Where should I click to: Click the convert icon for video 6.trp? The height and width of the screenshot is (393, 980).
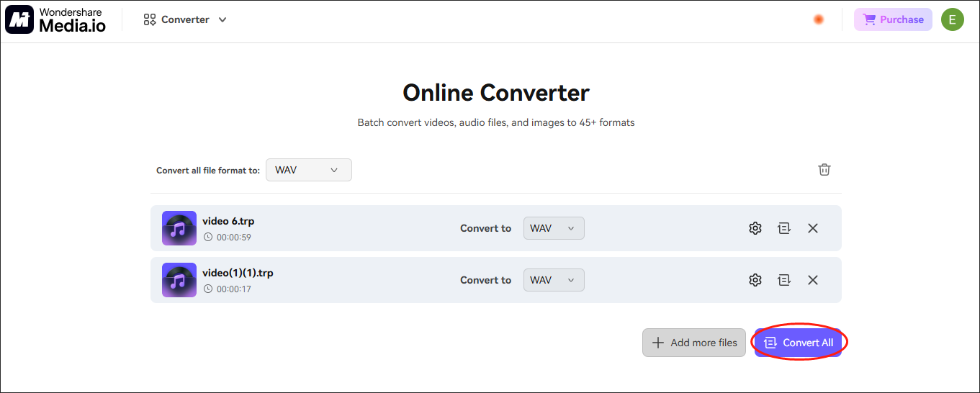[x=784, y=228]
